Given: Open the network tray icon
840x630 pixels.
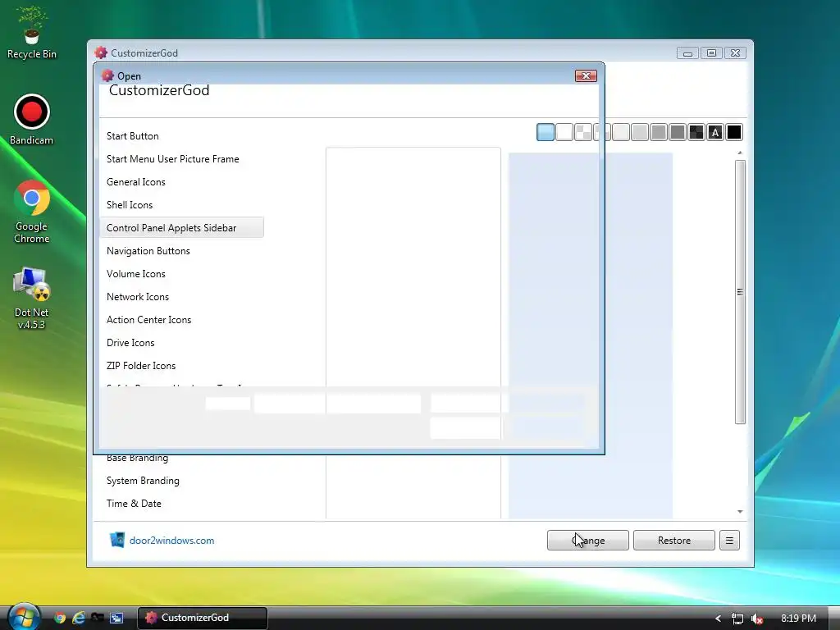Looking at the screenshot, I should tap(737, 619).
